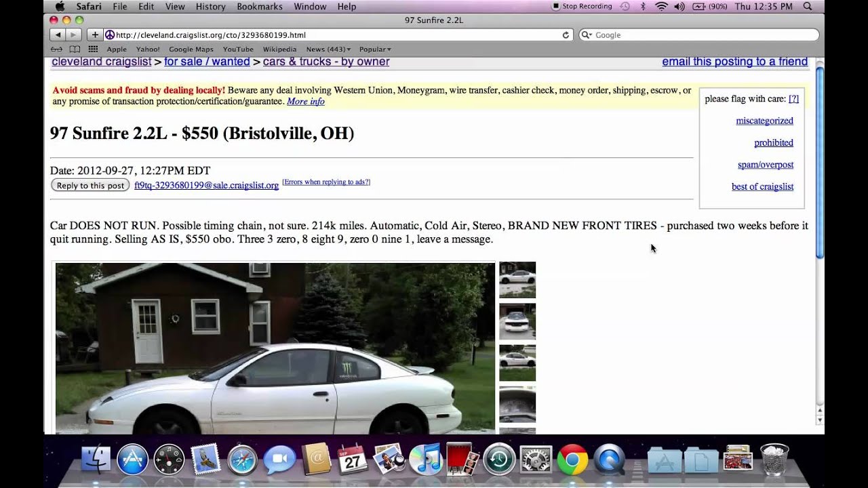Click the Bluetooth menu bar icon
This screenshot has width=868, height=488.
click(x=643, y=6)
